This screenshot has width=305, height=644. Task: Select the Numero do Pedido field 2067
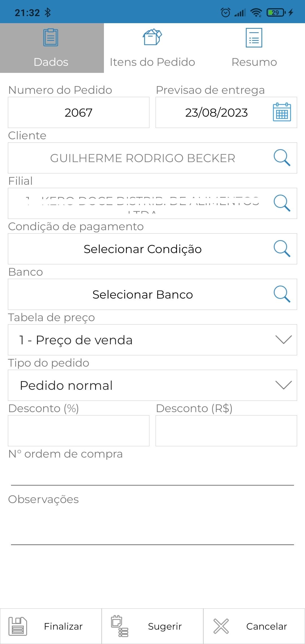pyautogui.click(x=79, y=112)
